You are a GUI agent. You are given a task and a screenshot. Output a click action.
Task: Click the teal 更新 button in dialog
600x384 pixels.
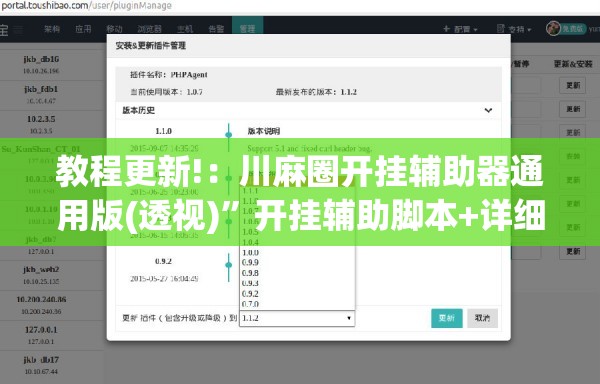(x=447, y=318)
